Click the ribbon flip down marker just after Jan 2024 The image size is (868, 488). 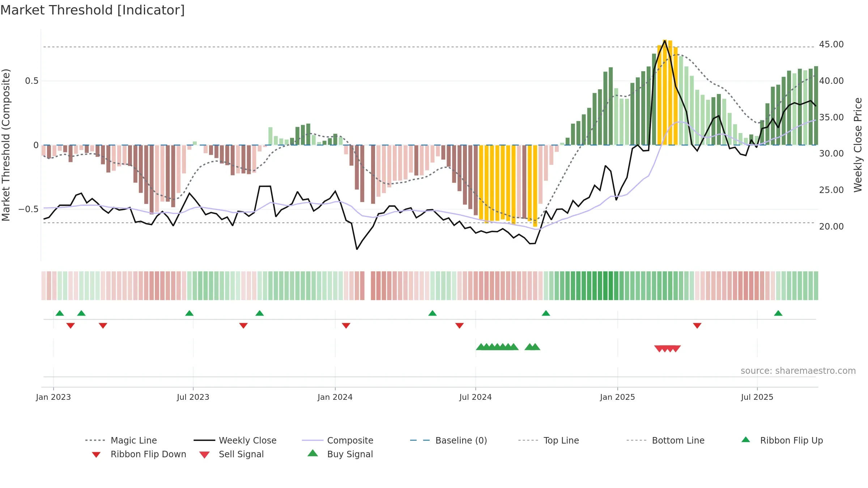tap(346, 326)
